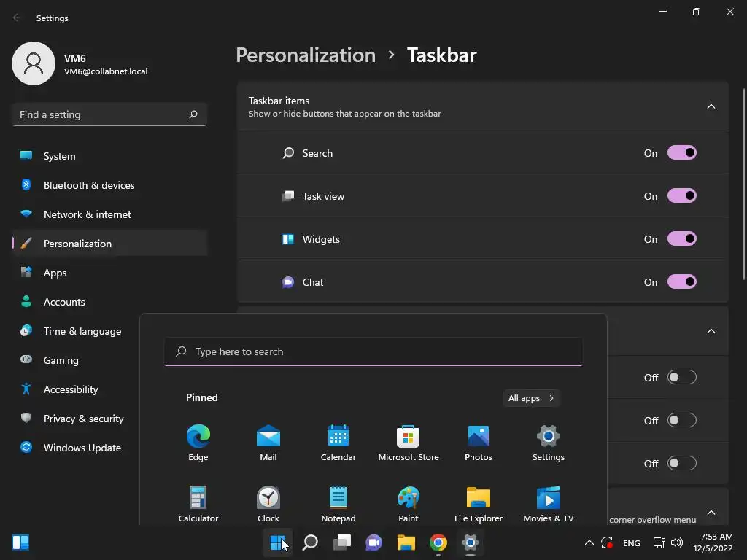Launch Movies & TV app
The width and height of the screenshot is (747, 560).
(549, 505)
